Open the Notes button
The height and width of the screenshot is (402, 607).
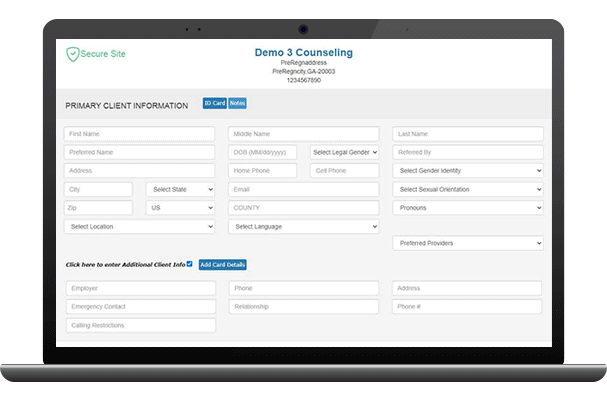[x=237, y=103]
